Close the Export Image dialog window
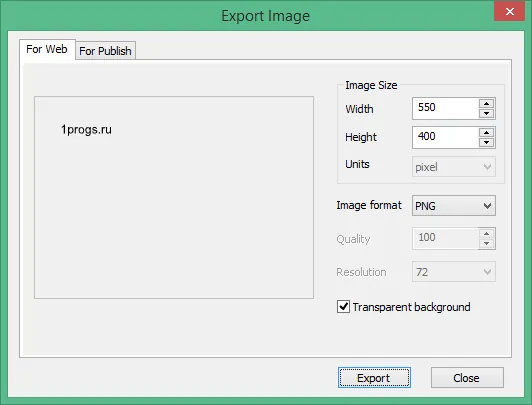 coord(510,11)
